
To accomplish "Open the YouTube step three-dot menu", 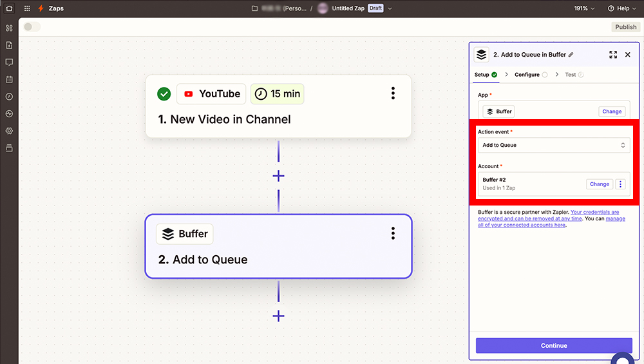I will tap(393, 93).
